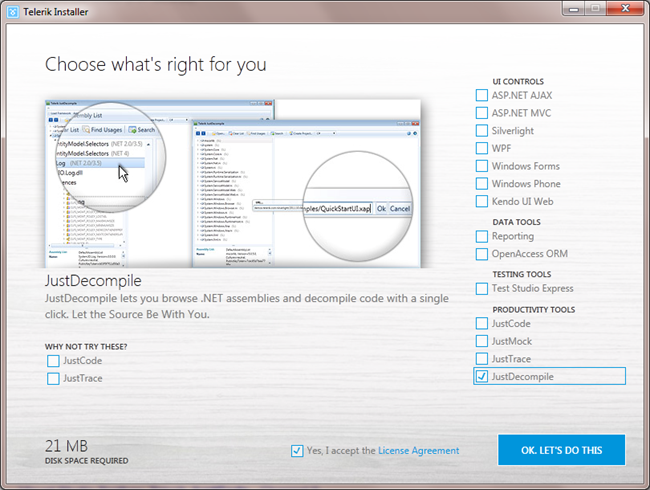The image size is (650, 490).
Task: Click the TESTING TOOLS section heading
Action: [521, 274]
